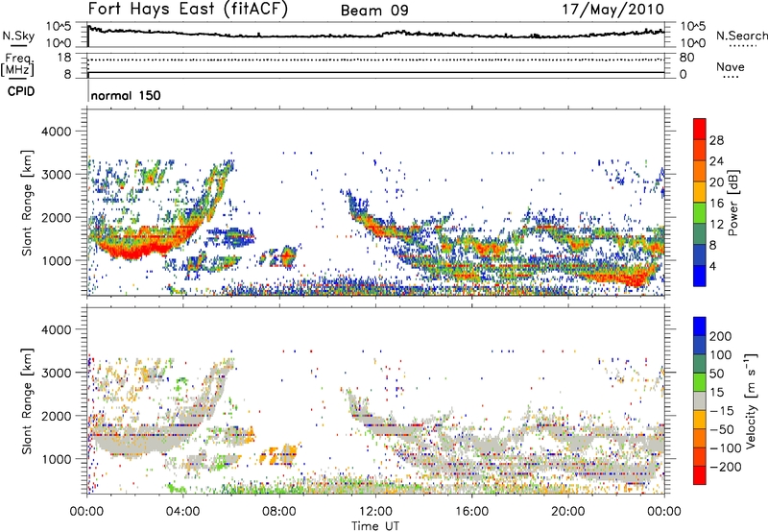
Task: Click the 'N.Sky' legend label
Action: click(18, 36)
